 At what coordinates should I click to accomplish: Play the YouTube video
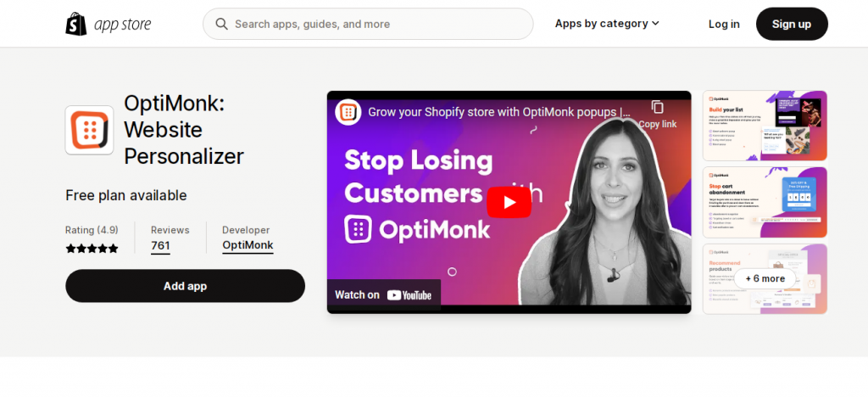509,202
